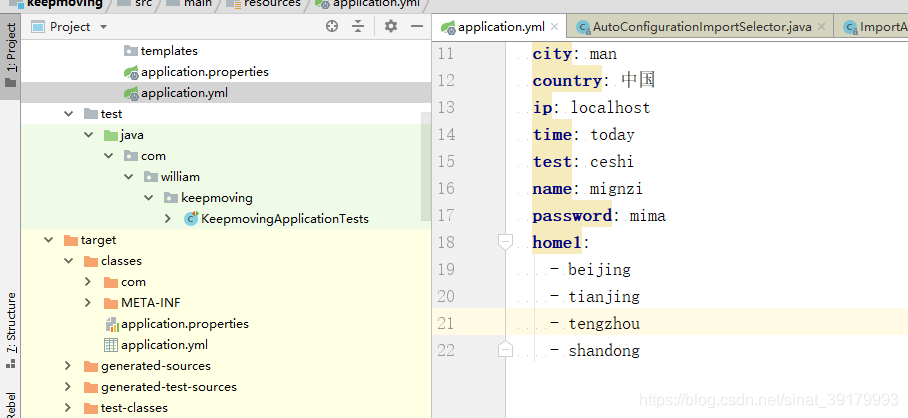This screenshot has height=418, width=908.
Task: Click the test folder icon
Action: tap(91, 114)
